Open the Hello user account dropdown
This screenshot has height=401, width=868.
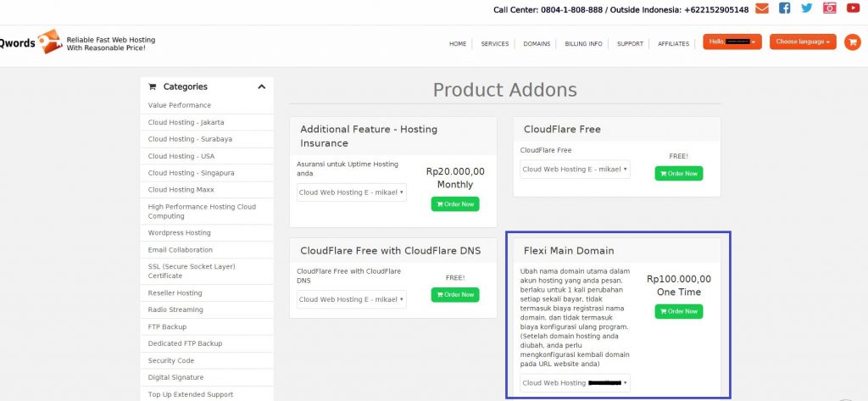(x=732, y=42)
